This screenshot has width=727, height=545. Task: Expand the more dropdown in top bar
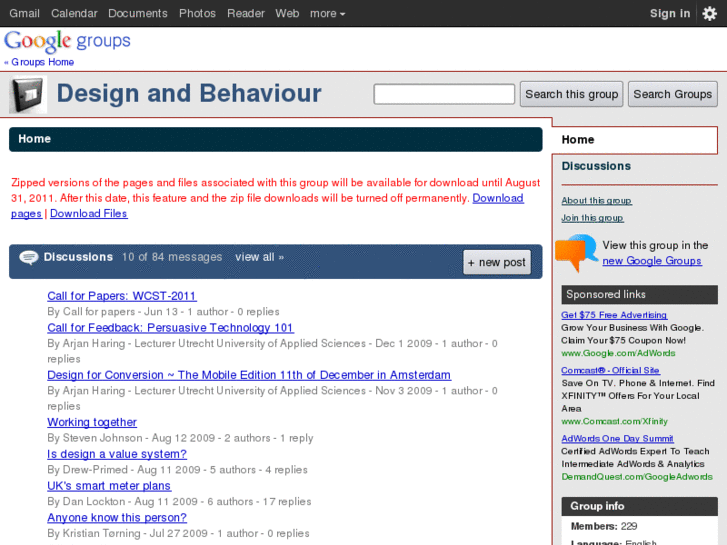(x=327, y=13)
